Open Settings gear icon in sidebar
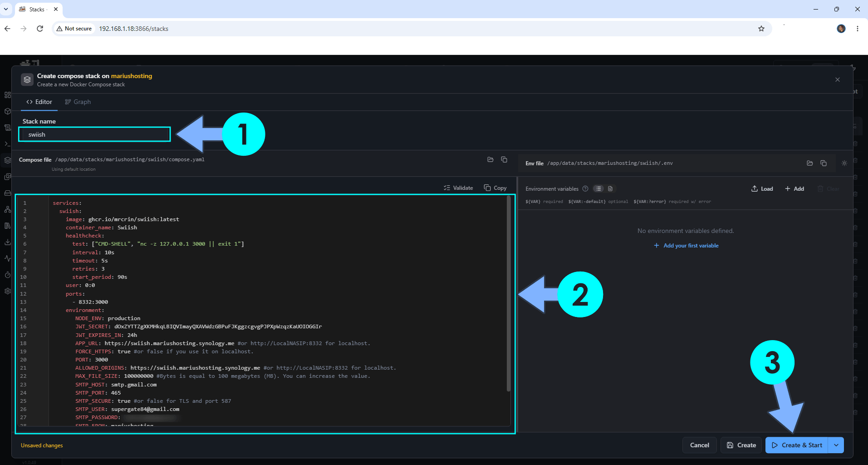The width and height of the screenshot is (868, 465). click(8, 291)
